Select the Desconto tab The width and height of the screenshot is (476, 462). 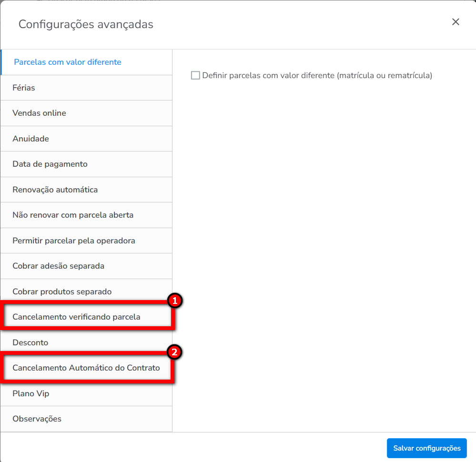point(30,342)
